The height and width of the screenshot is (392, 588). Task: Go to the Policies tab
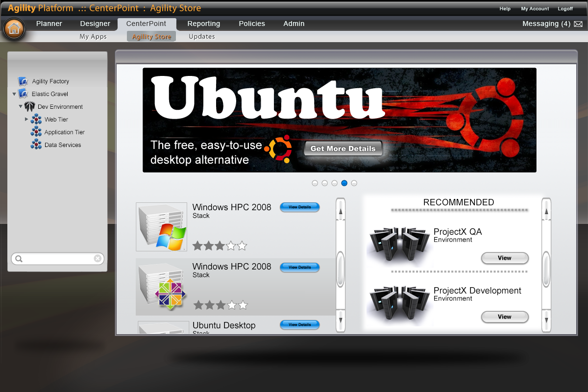[x=252, y=24]
